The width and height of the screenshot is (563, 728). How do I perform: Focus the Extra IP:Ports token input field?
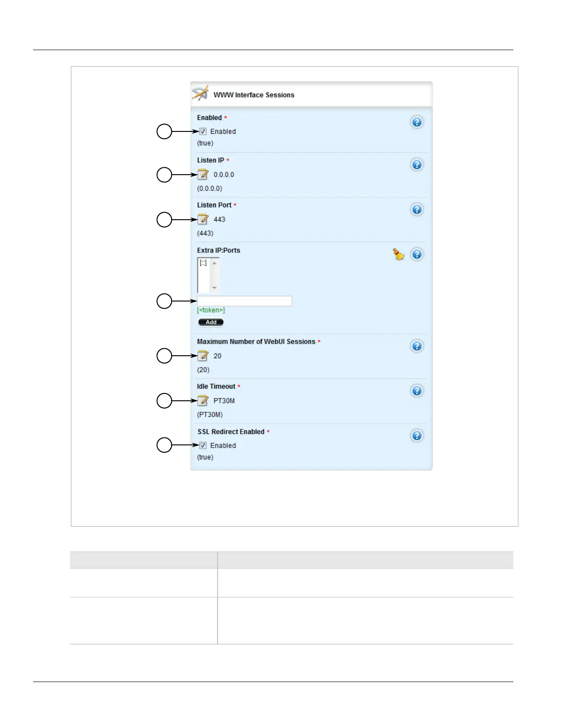point(244,301)
